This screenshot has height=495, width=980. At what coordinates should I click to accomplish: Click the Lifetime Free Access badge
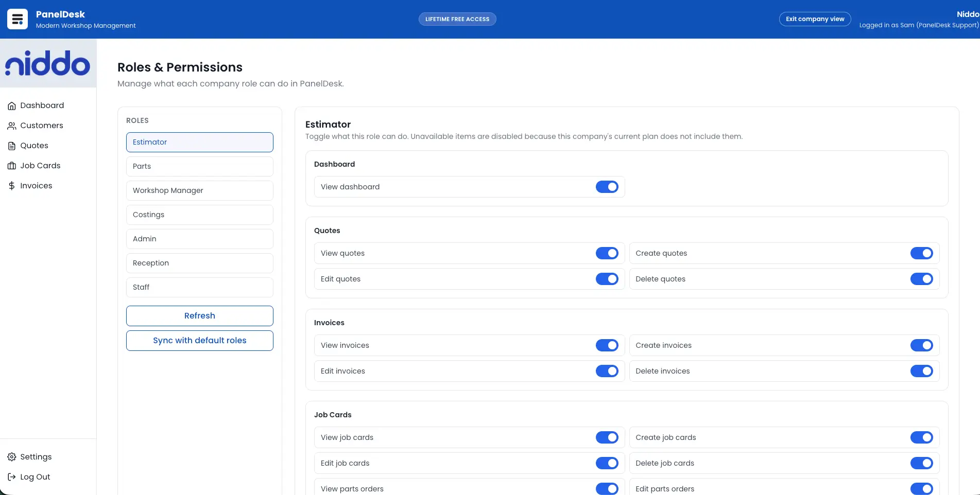[x=457, y=19]
